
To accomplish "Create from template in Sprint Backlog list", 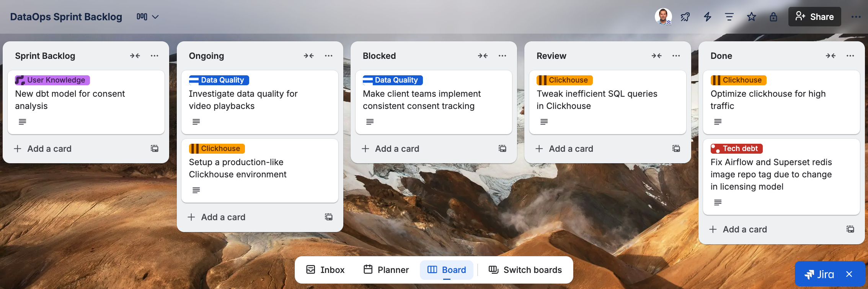I will point(155,148).
